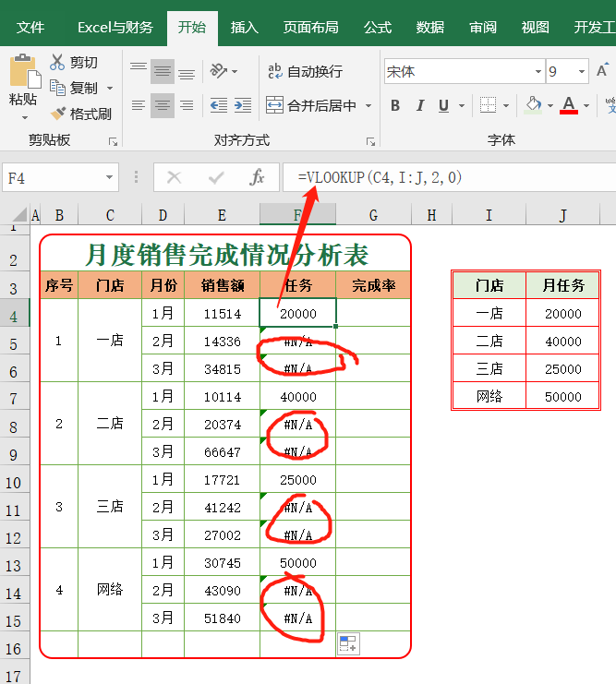Viewport: 616px width, 684px height.
Task: Open the Copy dropdown arrow
Action: [x=110, y=88]
